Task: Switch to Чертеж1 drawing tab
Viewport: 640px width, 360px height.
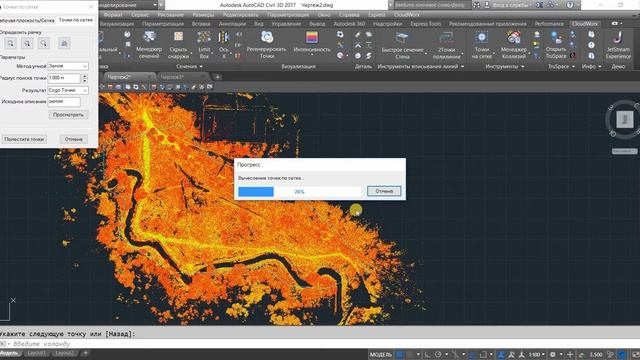Action: pyautogui.click(x=172, y=77)
